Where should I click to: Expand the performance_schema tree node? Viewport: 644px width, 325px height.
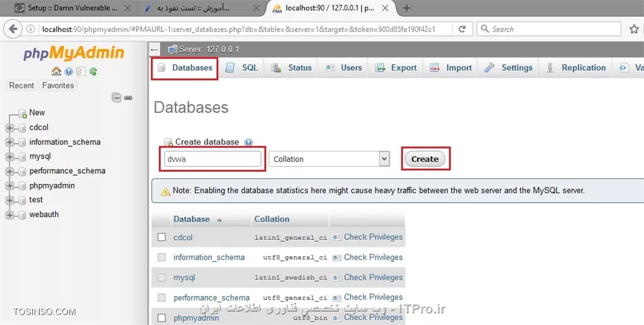point(10,171)
